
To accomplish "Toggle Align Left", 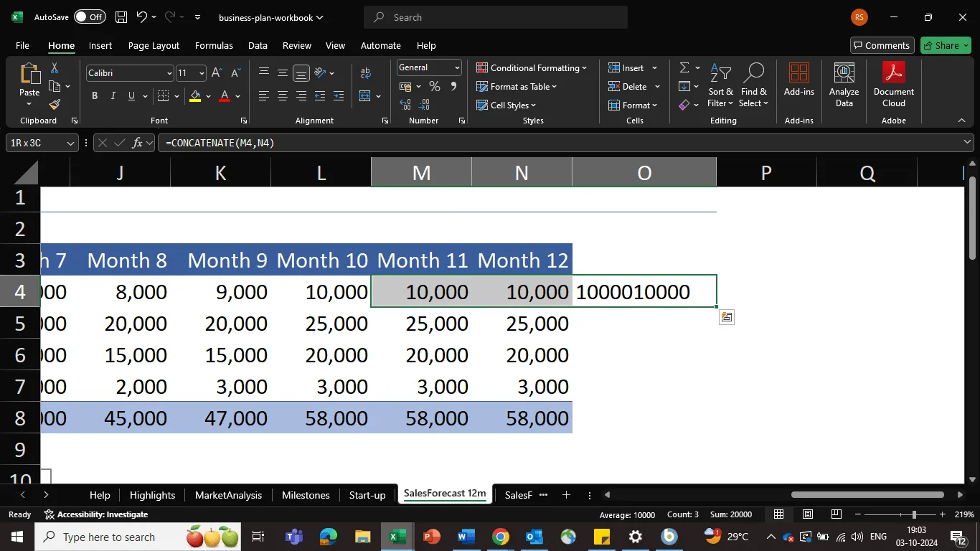I will [x=264, y=96].
